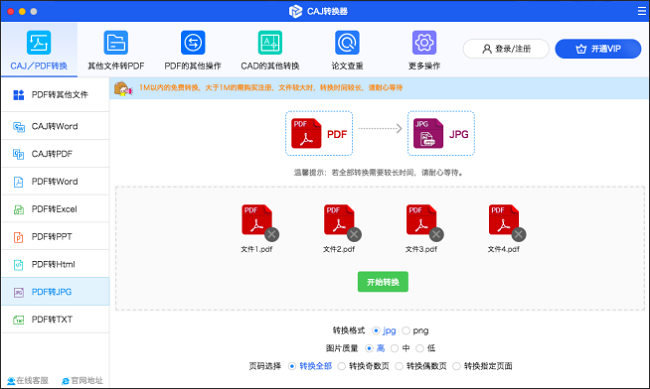Click the PDF转PPT sidebar icon
650x389 pixels.
[x=19, y=237]
